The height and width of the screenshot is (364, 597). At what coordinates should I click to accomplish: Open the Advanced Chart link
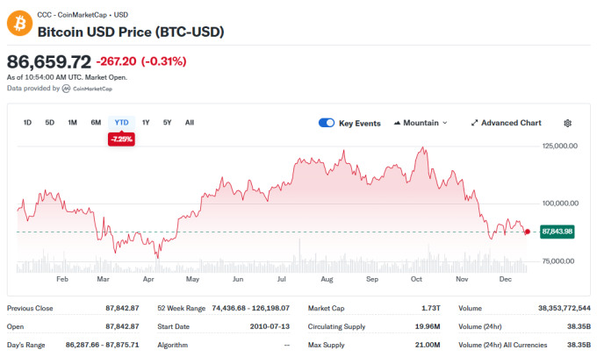(x=511, y=124)
